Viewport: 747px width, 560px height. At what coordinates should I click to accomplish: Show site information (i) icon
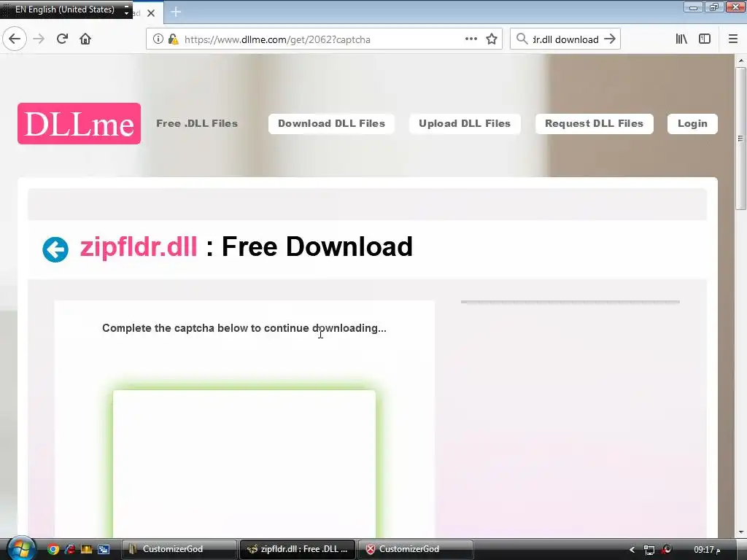coord(158,39)
